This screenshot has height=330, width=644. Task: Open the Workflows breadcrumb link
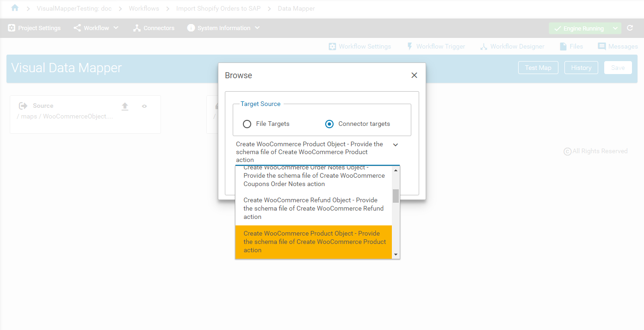[144, 8]
